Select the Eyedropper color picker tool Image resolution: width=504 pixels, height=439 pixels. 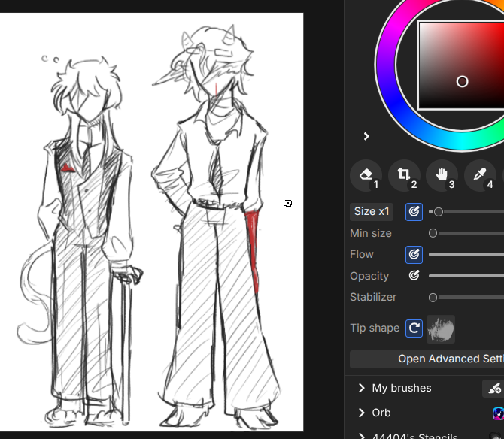(x=480, y=175)
